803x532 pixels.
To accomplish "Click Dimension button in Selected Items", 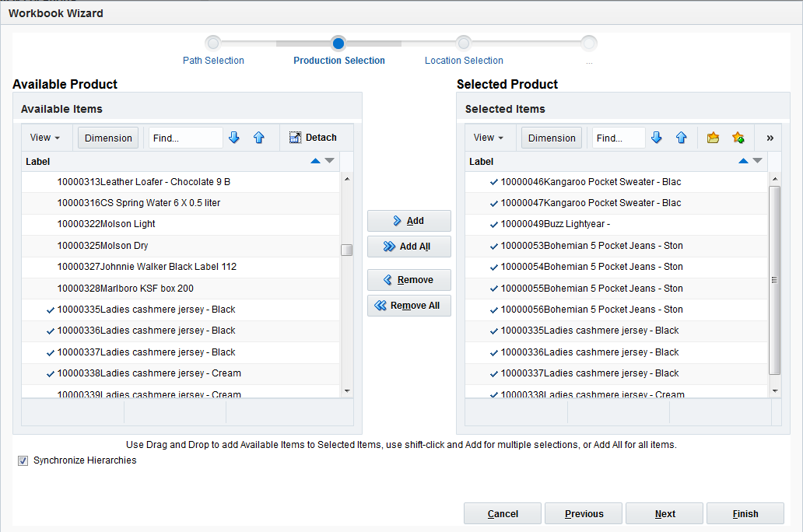I will (x=552, y=138).
